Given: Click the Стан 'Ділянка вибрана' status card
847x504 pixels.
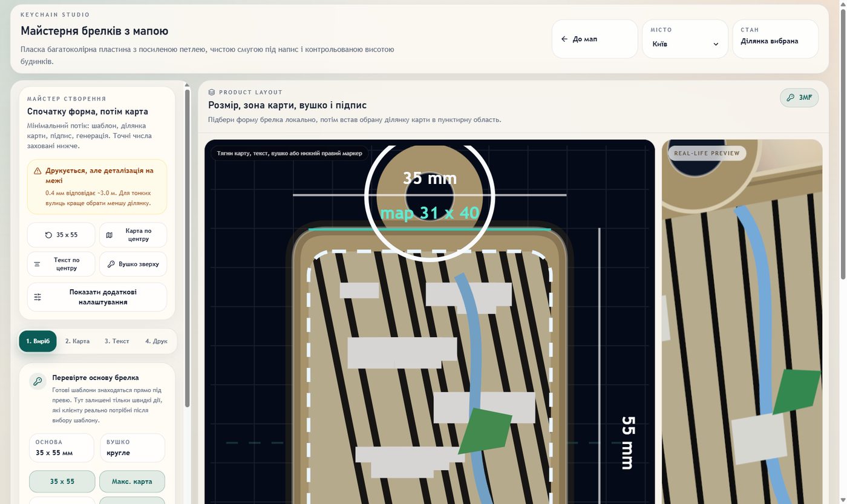Looking at the screenshot, I should [x=776, y=39].
